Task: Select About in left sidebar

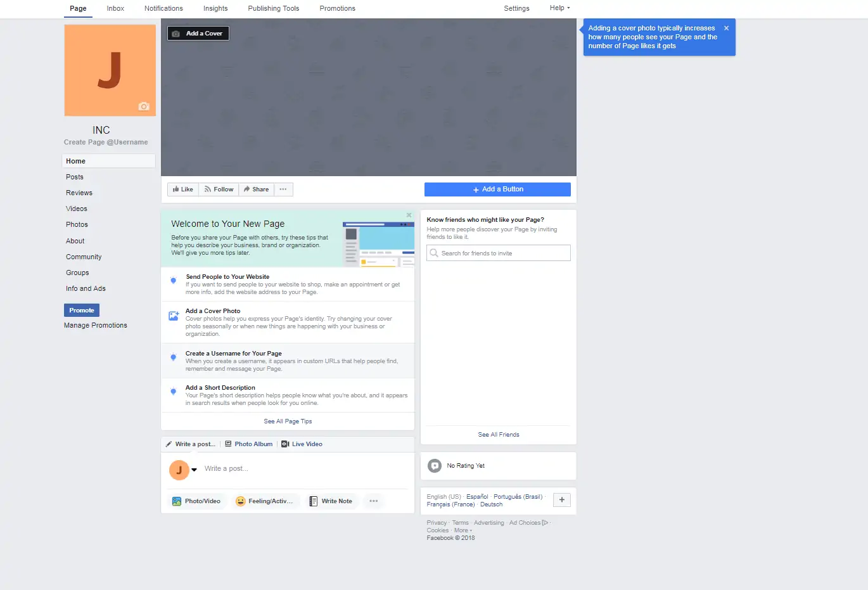Action: pyautogui.click(x=75, y=241)
